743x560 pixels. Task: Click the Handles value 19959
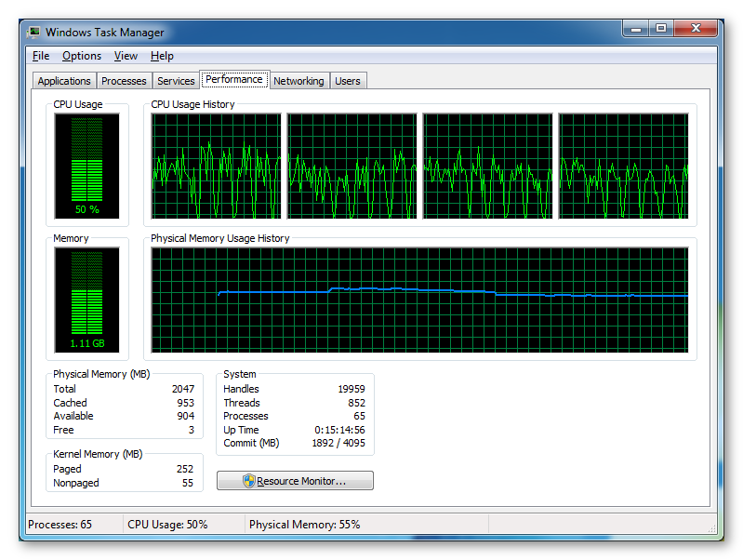point(352,389)
